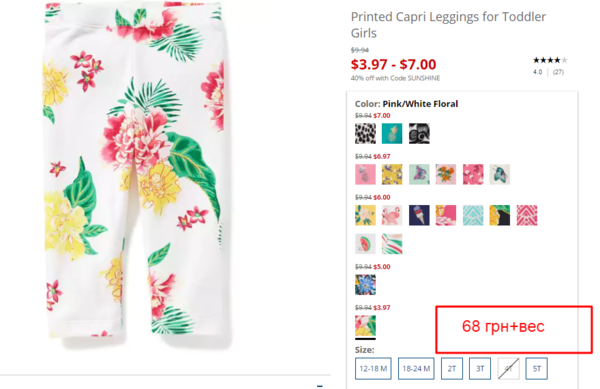
Task: Pick the yellow floral print swatch at $6.97
Action: [x=392, y=174]
